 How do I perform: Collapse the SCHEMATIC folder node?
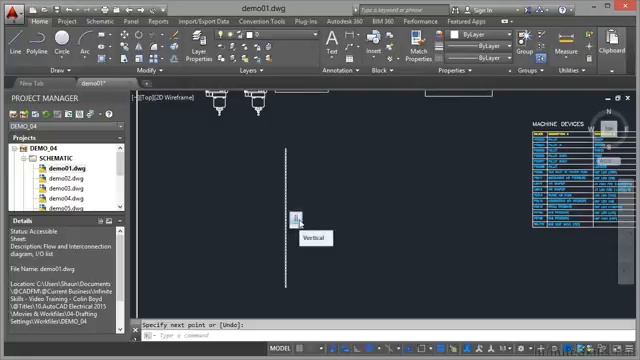(x=24, y=158)
